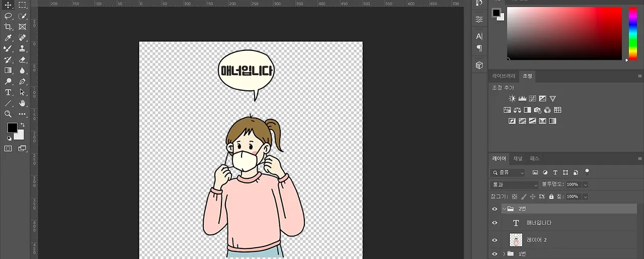
Task: Add a Color Balance adjustment
Action: click(517, 110)
